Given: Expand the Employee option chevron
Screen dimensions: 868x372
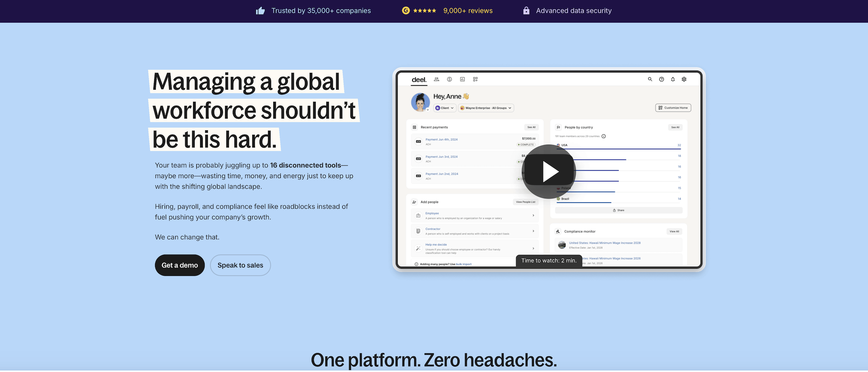Looking at the screenshot, I should [533, 215].
